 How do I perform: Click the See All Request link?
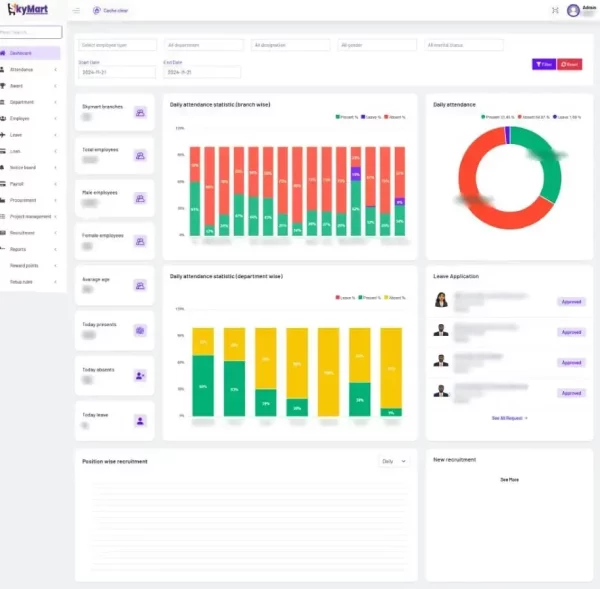click(x=510, y=417)
